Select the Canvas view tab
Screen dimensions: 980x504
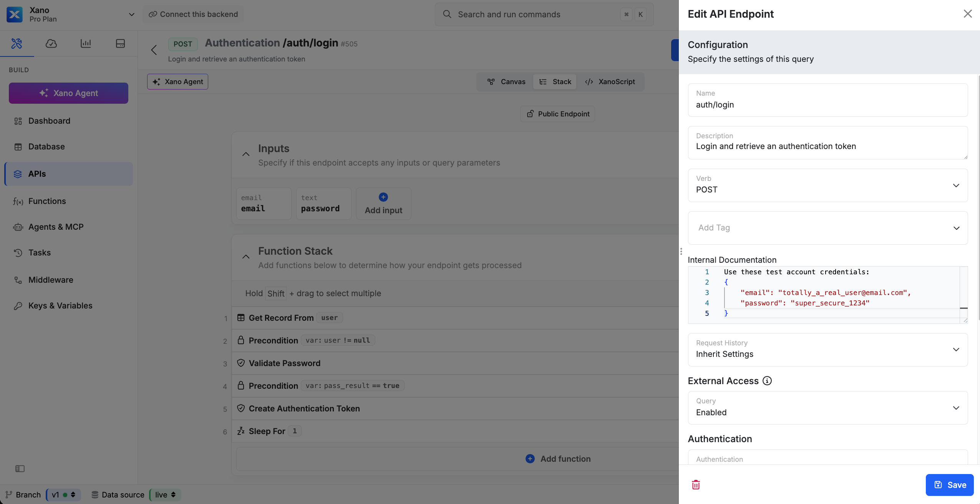tap(505, 81)
